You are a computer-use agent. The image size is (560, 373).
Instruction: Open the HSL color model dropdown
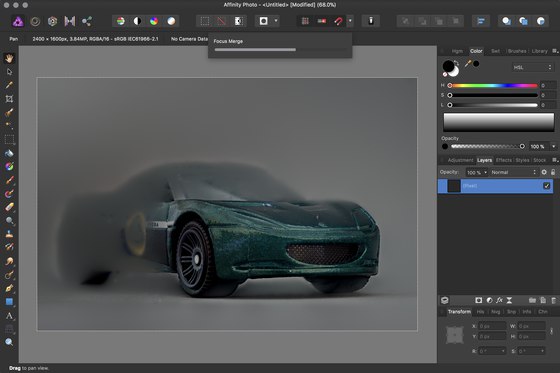[x=532, y=67]
